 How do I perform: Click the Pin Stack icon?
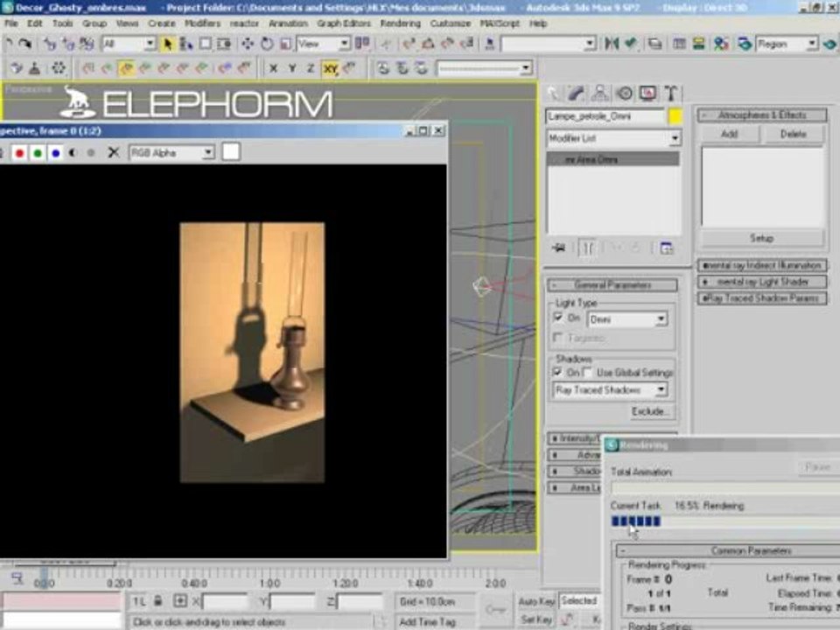559,248
